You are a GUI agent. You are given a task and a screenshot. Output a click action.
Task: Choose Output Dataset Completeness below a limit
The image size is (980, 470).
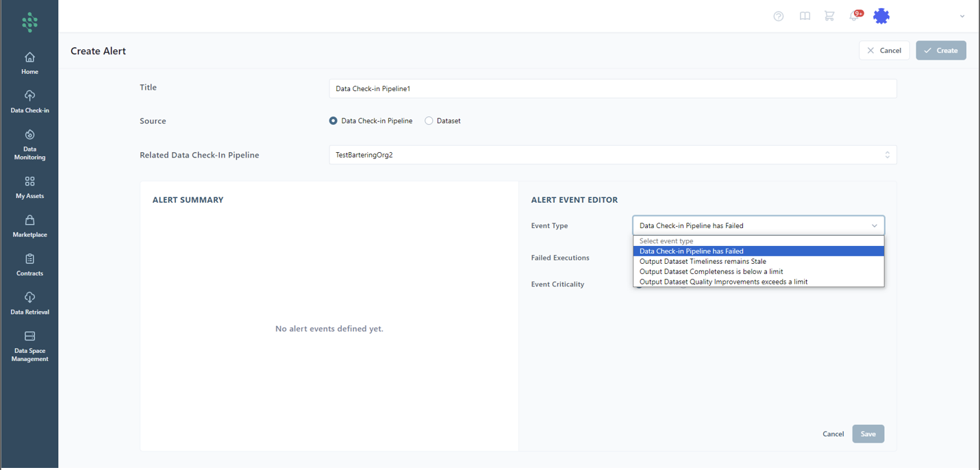(711, 271)
